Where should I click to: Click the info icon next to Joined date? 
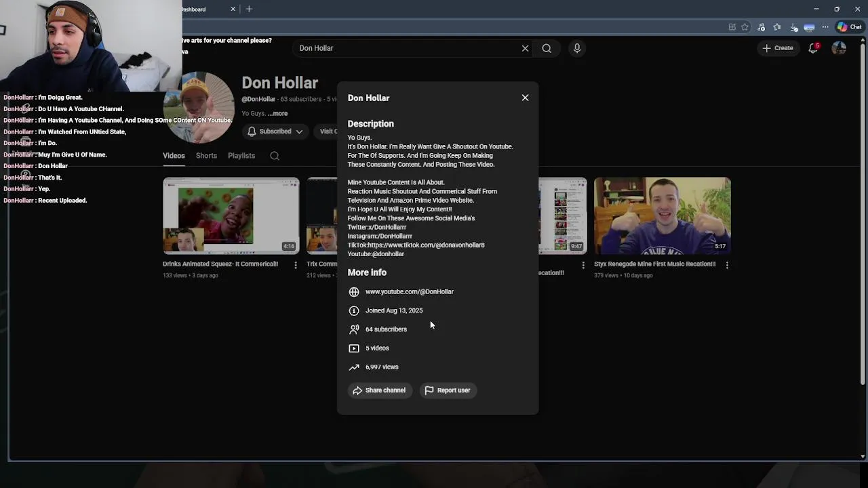point(354,310)
